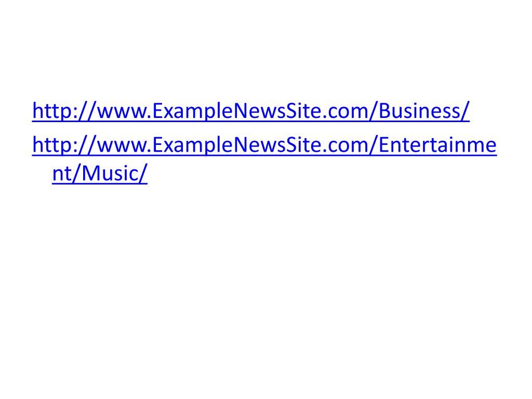Click the wrapped 'nt/Music/' link text
532x399 pixels.
click(100, 174)
